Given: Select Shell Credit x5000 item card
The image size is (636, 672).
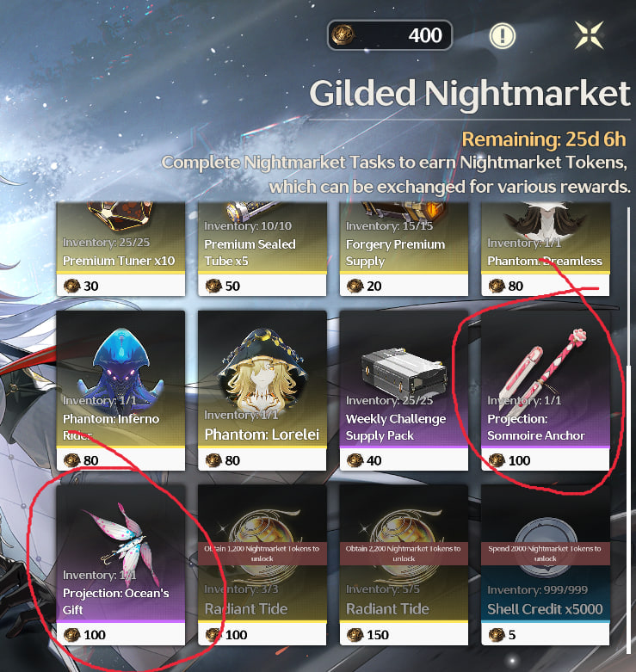Looking at the screenshot, I should [x=545, y=564].
